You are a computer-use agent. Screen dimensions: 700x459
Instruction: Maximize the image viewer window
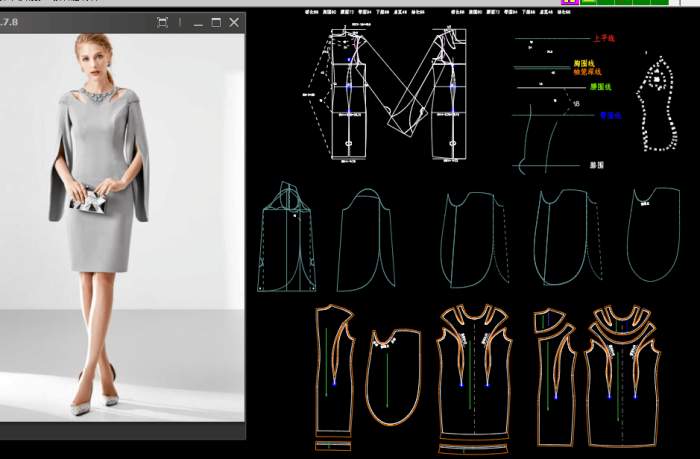point(216,21)
